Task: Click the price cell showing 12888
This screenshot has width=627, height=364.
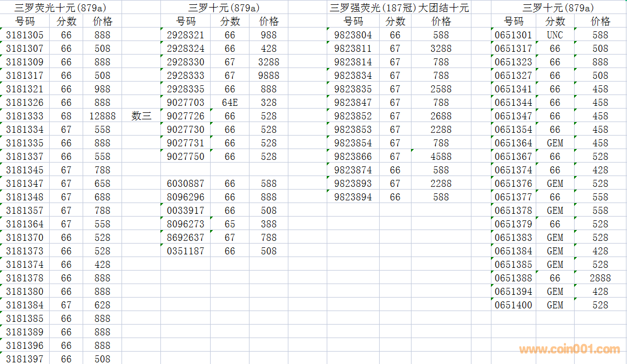Action: point(102,116)
